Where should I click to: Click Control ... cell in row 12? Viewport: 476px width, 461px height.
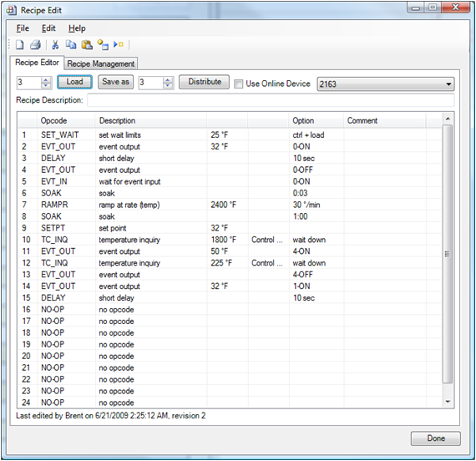click(x=267, y=263)
